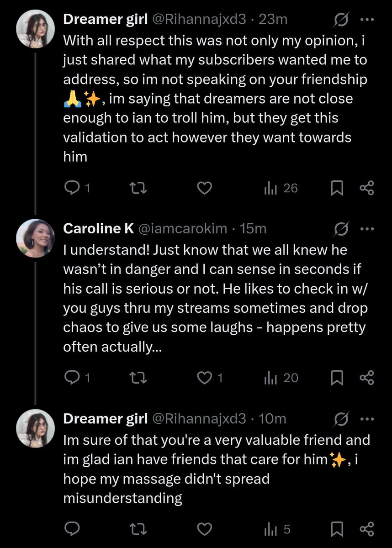This screenshot has height=548, width=392.
Task: View analytics showing 26 views
Action: coord(281,188)
